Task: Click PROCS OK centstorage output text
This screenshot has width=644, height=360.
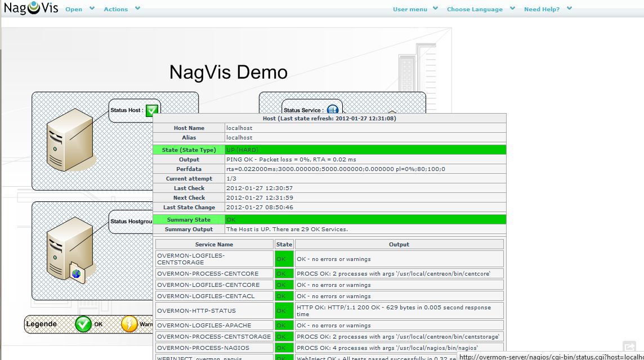Action: (398, 336)
